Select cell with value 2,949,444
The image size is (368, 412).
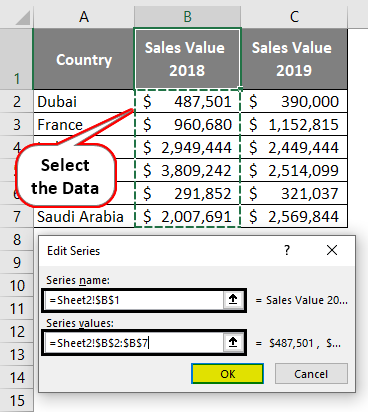pos(187,147)
